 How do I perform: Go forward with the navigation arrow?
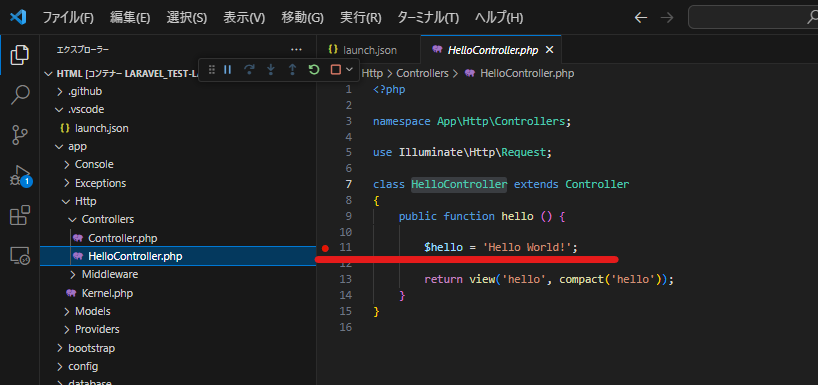[667, 18]
